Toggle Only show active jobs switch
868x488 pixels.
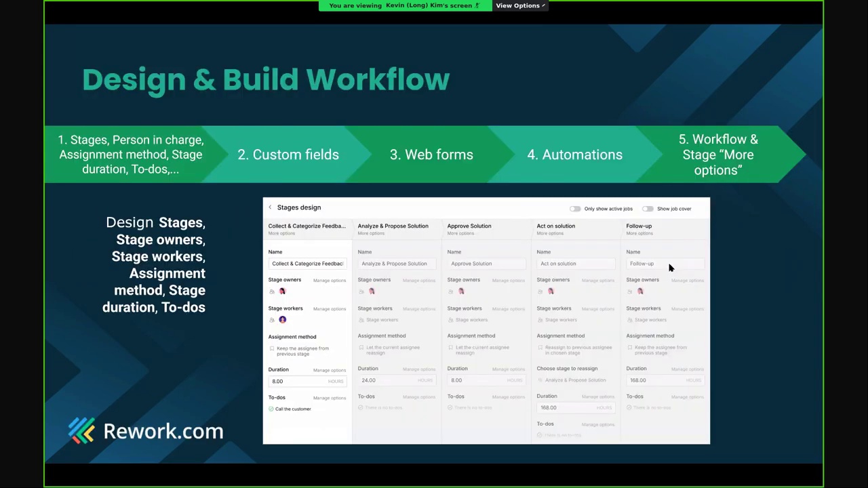tap(575, 209)
